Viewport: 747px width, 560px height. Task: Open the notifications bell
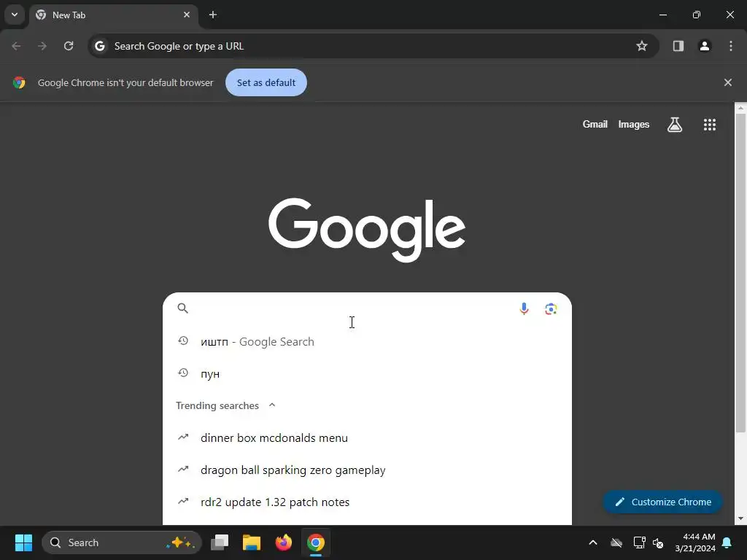click(x=727, y=542)
